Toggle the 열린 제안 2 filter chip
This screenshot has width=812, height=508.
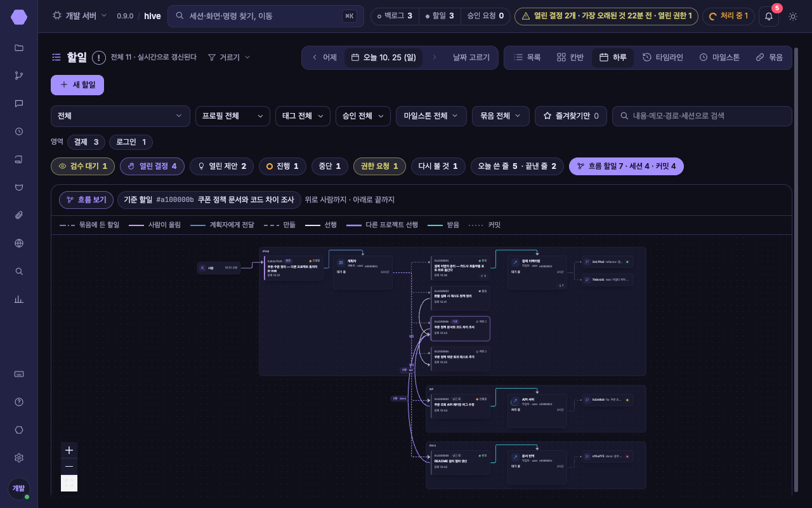point(222,166)
